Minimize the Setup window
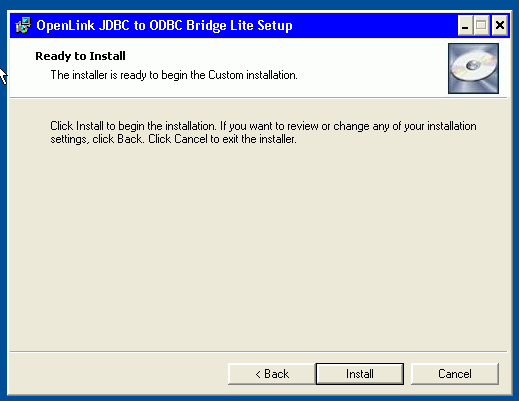This screenshot has height=401, width=519. pos(465,25)
